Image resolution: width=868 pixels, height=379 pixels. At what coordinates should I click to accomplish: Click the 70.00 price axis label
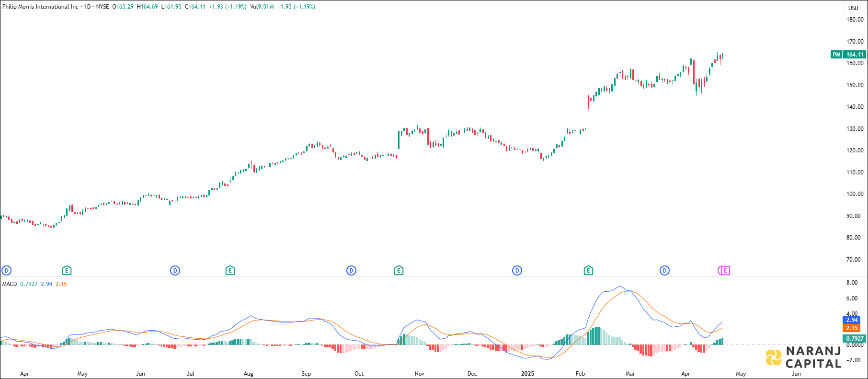[854, 260]
